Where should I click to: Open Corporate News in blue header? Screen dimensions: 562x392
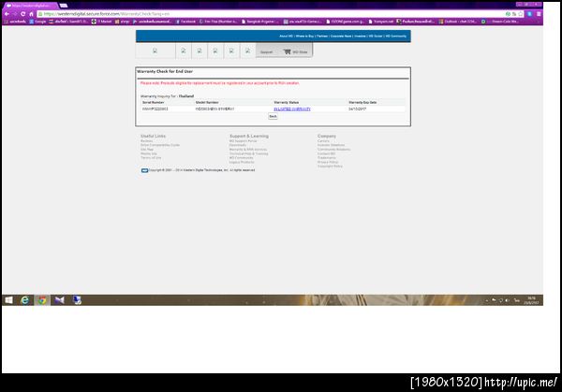[341, 36]
